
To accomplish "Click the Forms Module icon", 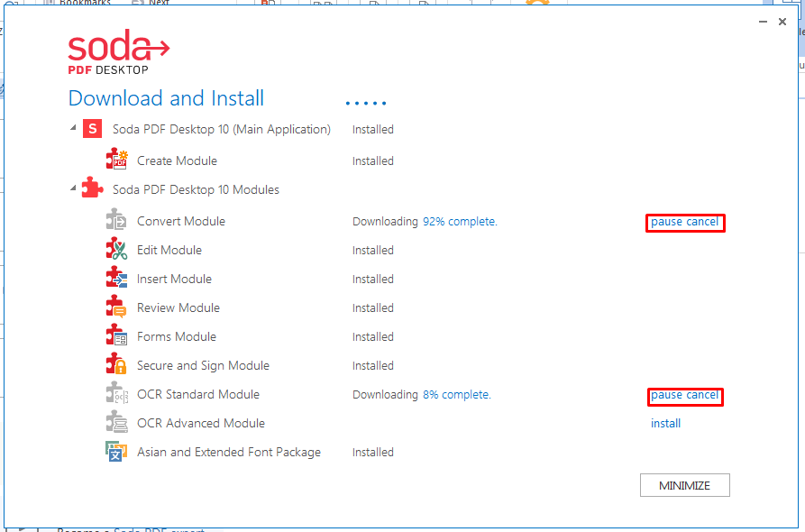I will 116,335.
